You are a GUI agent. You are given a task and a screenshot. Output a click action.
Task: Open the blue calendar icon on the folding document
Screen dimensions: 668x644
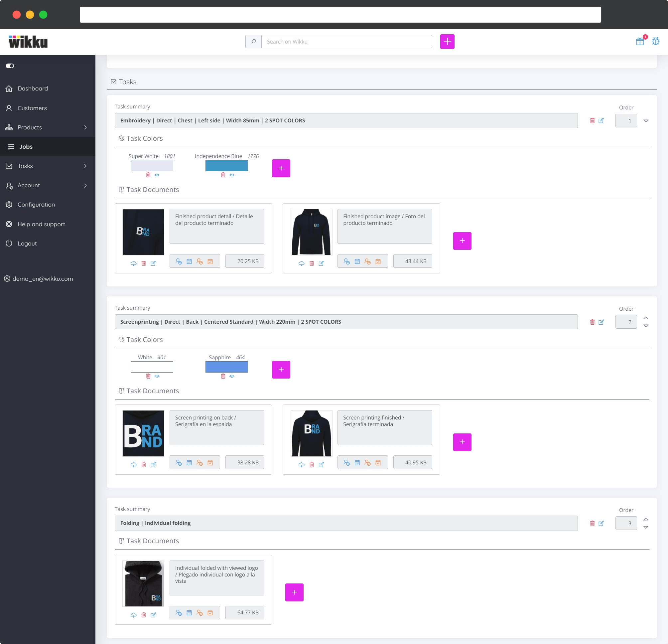coord(190,612)
